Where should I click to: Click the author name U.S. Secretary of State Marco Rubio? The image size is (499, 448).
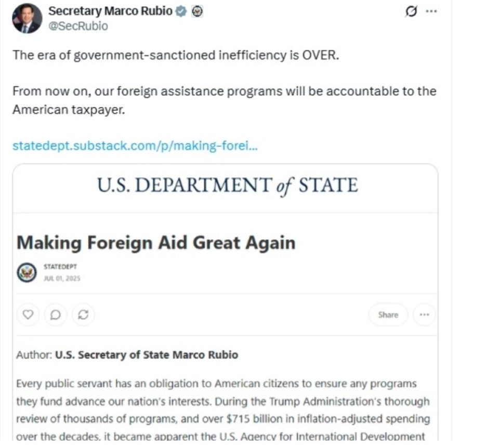(147, 355)
